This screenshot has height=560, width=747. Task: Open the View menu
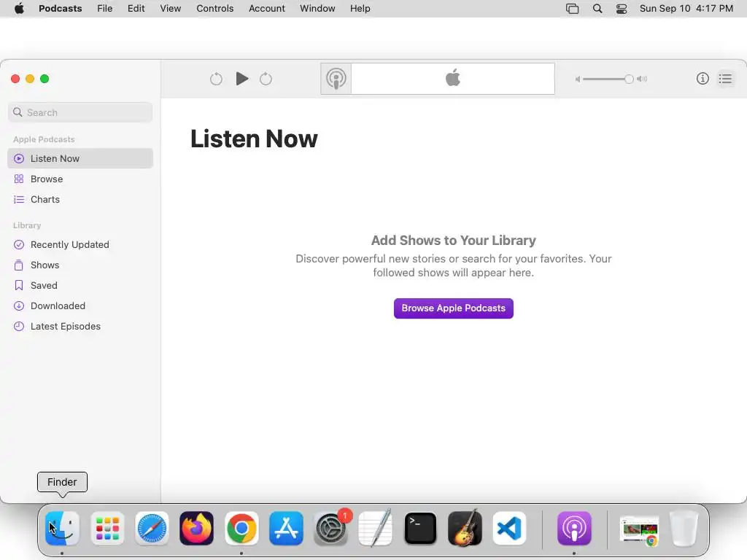pyautogui.click(x=170, y=9)
